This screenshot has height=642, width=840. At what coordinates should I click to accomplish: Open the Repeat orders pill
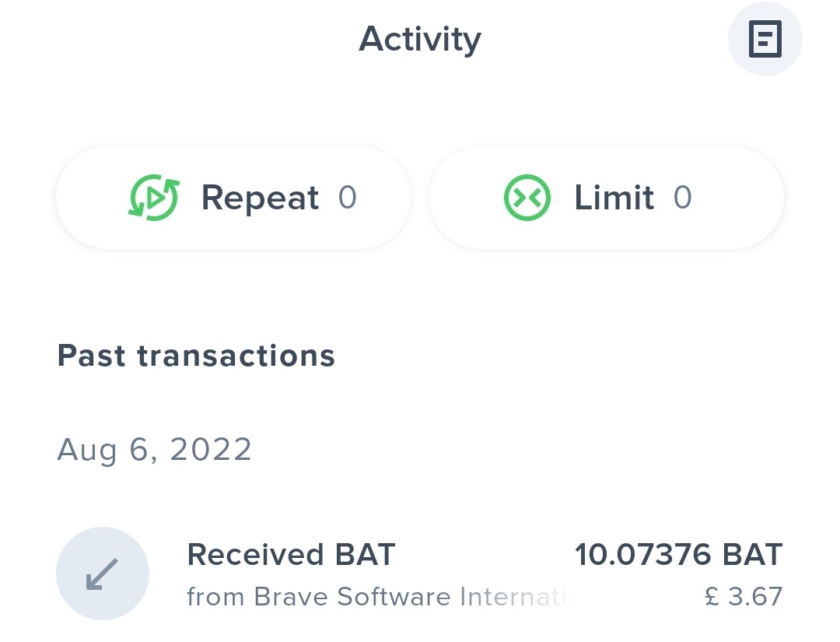233,198
